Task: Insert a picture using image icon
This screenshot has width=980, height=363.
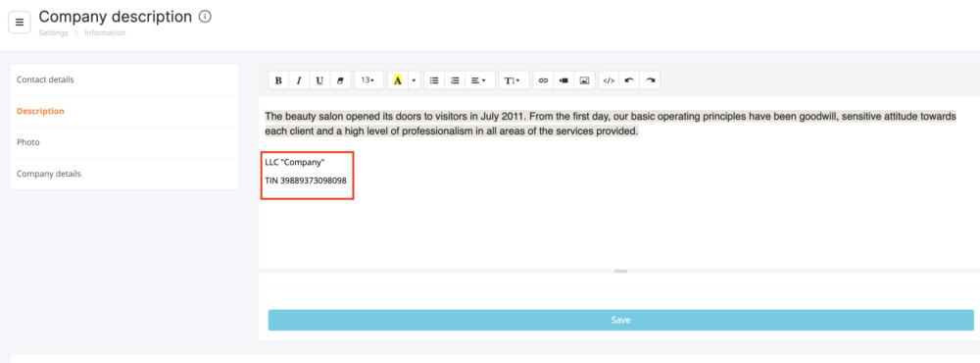Action: click(584, 80)
